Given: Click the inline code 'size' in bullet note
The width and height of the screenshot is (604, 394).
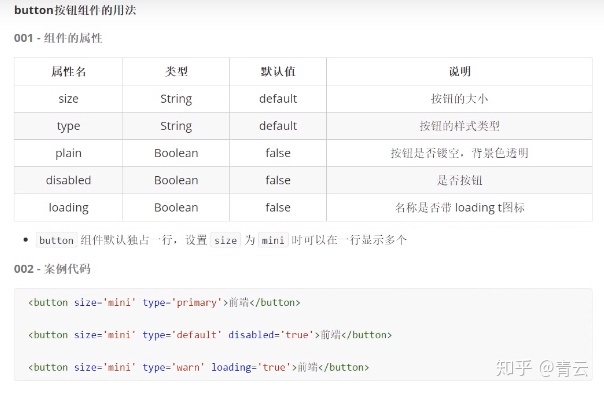Looking at the screenshot, I should tap(225, 240).
